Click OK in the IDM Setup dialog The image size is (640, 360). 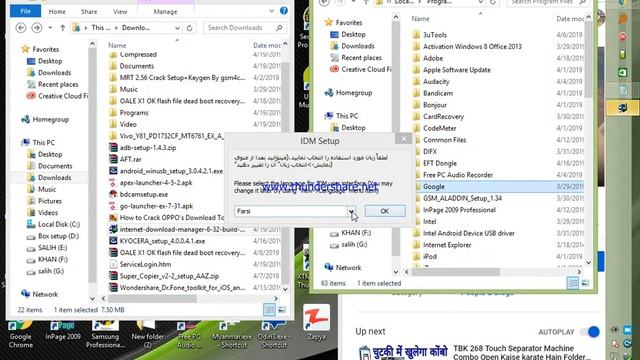coord(384,211)
